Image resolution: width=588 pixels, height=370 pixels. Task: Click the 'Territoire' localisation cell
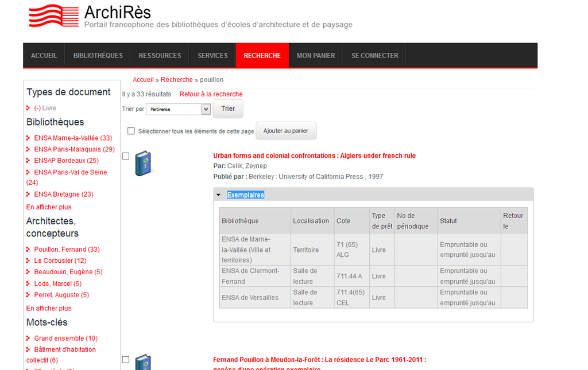click(312, 250)
